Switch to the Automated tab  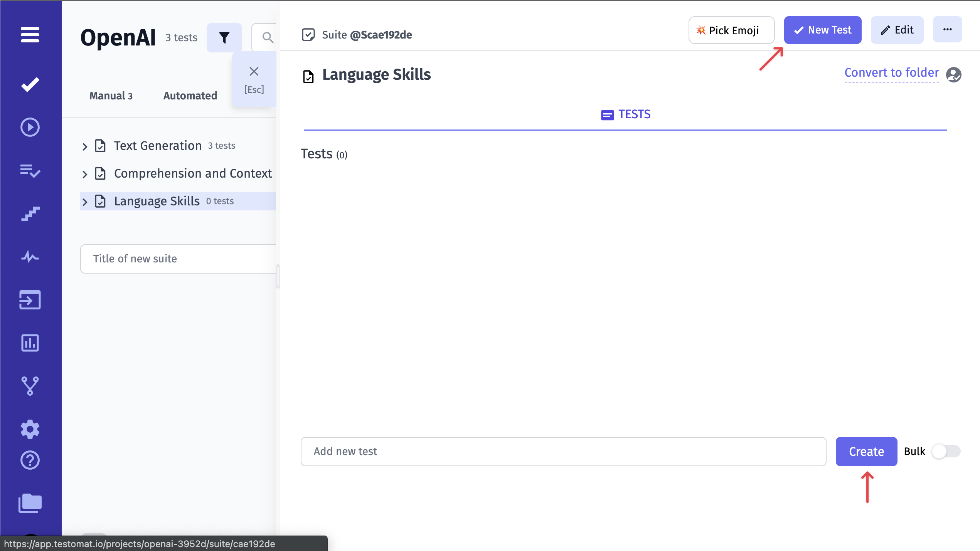pos(190,96)
